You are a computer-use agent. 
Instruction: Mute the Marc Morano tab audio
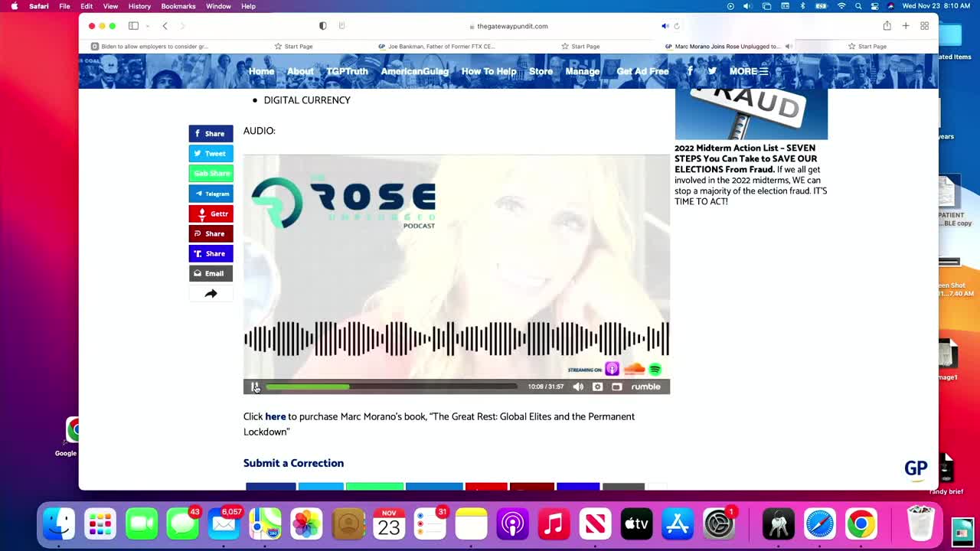[x=788, y=46]
